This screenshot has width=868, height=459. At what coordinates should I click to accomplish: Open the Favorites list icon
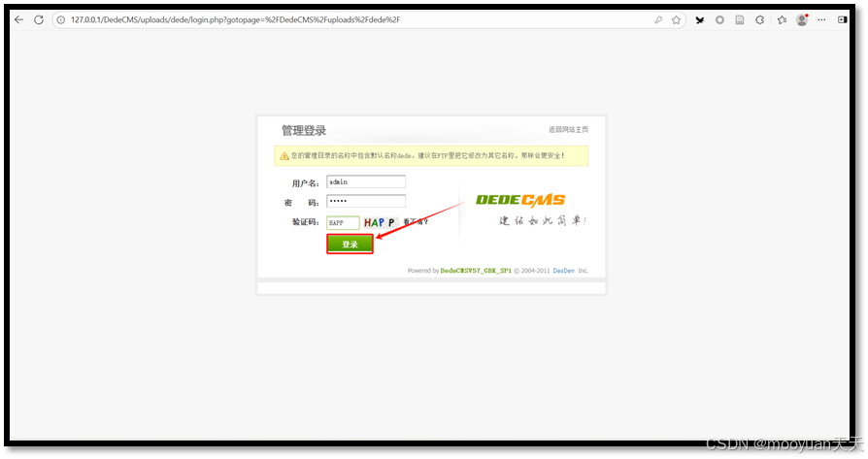tap(782, 20)
